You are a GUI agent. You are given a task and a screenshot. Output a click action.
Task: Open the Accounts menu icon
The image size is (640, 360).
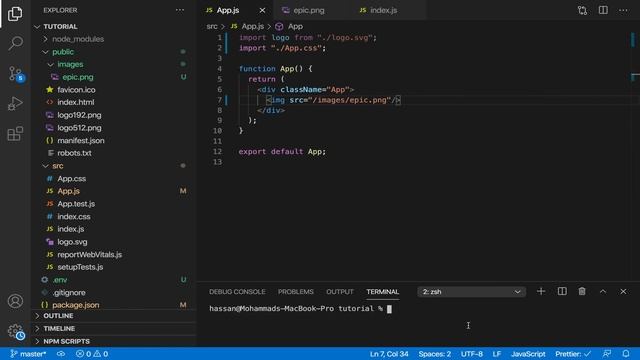(15, 301)
